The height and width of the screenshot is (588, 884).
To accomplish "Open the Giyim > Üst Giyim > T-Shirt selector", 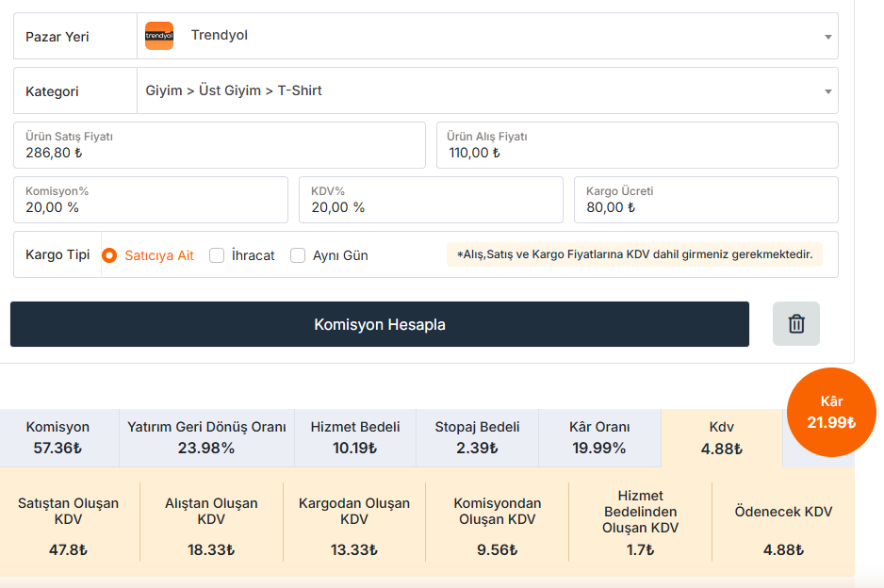I will pyautogui.click(x=487, y=90).
